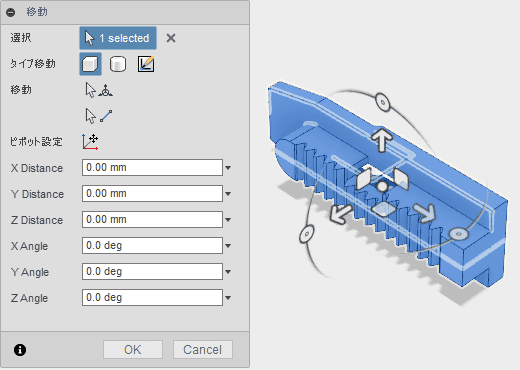Open X Distance dropdown arrow
Image resolution: width=520 pixels, height=370 pixels.
pos(228,168)
